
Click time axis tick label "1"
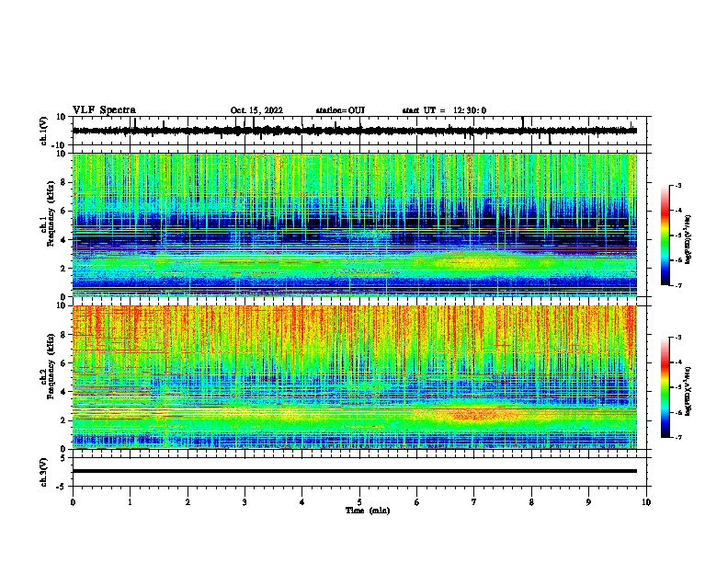pyautogui.click(x=130, y=502)
